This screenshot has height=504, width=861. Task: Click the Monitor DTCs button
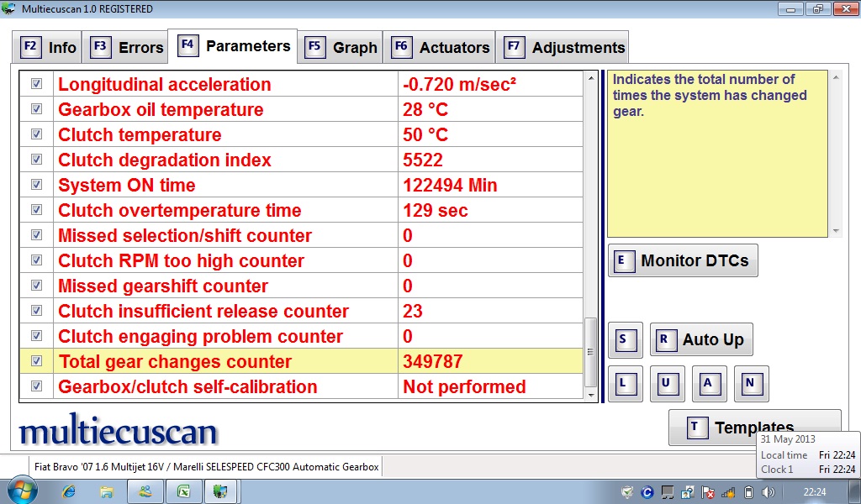click(683, 260)
